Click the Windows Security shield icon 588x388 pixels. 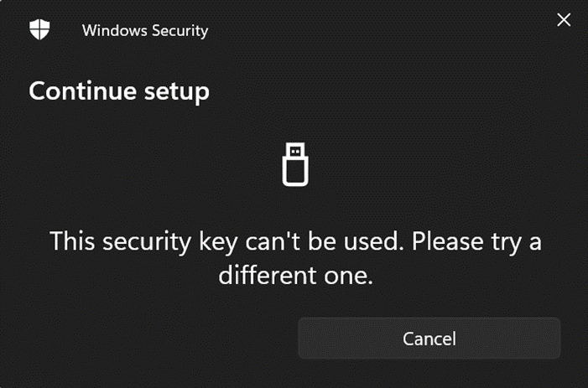click(x=39, y=30)
